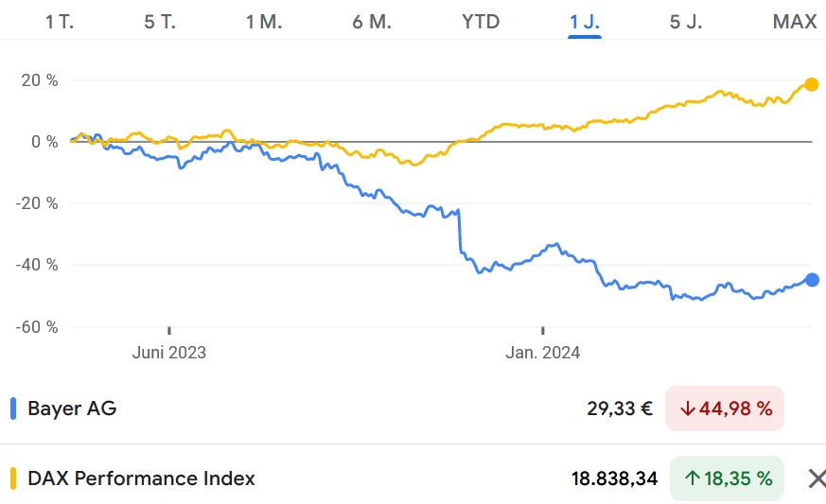
Task: Remove the DAX Performance Index comparison
Action: point(816,478)
